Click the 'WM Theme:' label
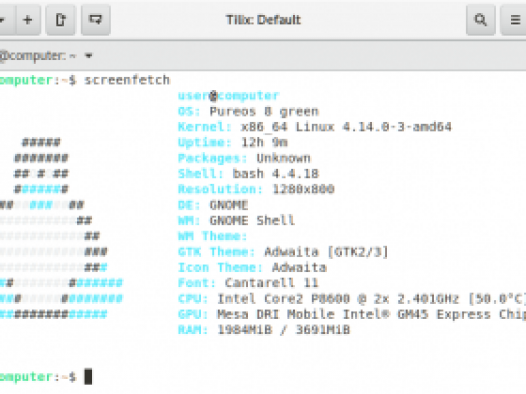The image size is (526, 394). tap(213, 236)
